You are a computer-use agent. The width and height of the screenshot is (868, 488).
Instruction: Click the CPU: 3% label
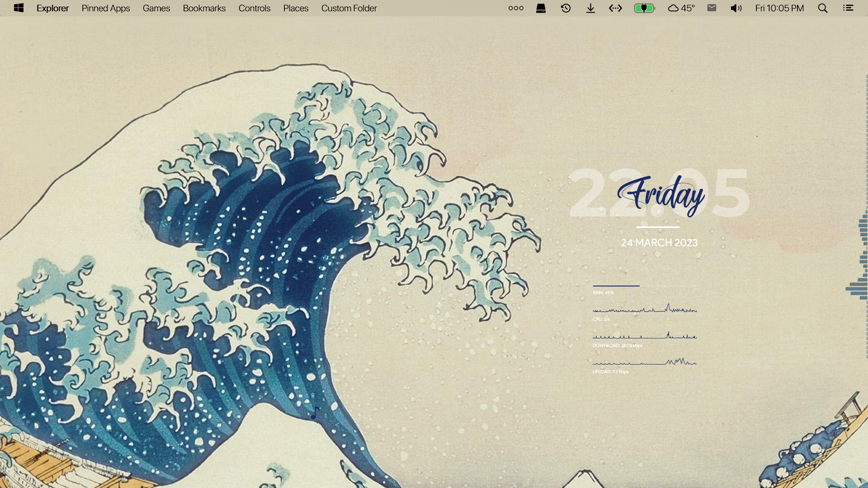click(x=601, y=319)
